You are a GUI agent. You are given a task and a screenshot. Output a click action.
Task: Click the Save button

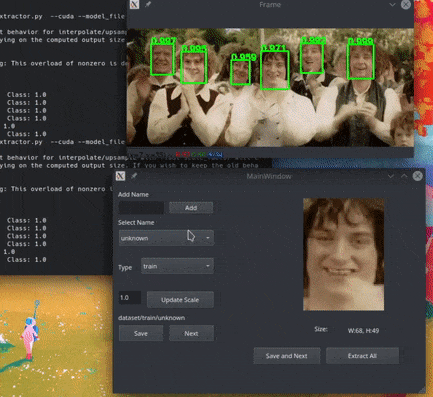point(141,333)
